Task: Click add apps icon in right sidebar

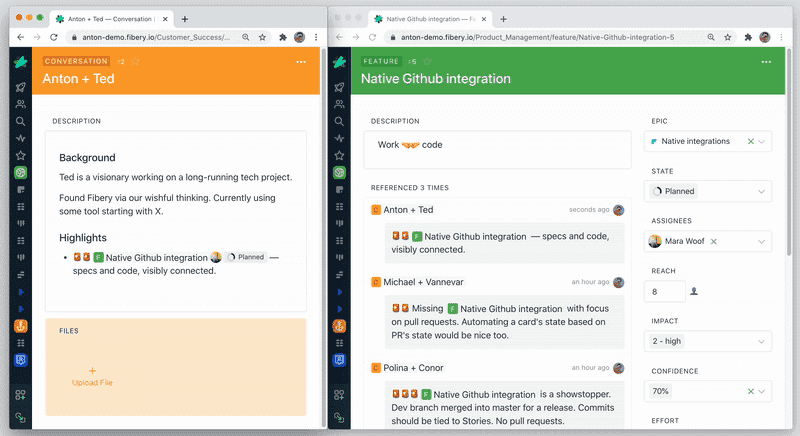Action: (339, 395)
